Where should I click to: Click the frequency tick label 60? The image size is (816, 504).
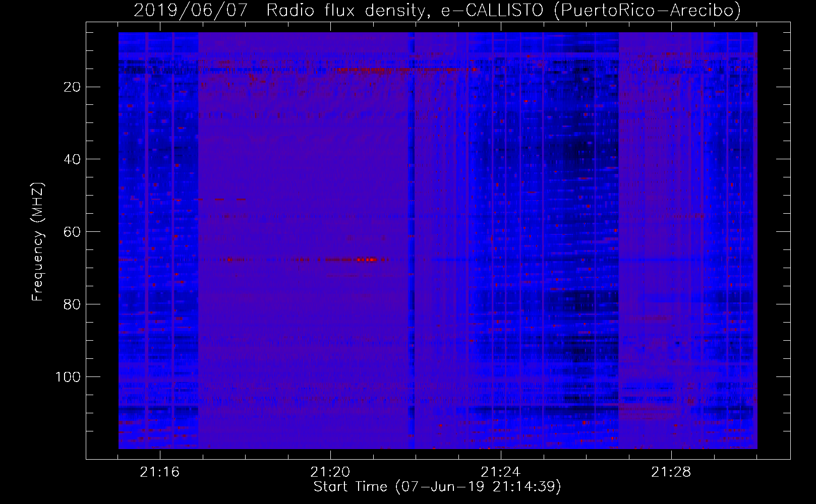(x=72, y=232)
